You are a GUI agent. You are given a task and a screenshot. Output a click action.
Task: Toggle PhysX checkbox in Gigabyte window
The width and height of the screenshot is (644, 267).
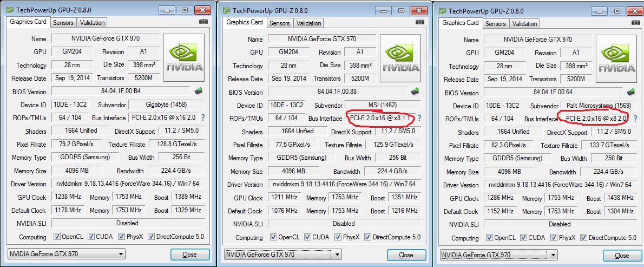click(122, 237)
